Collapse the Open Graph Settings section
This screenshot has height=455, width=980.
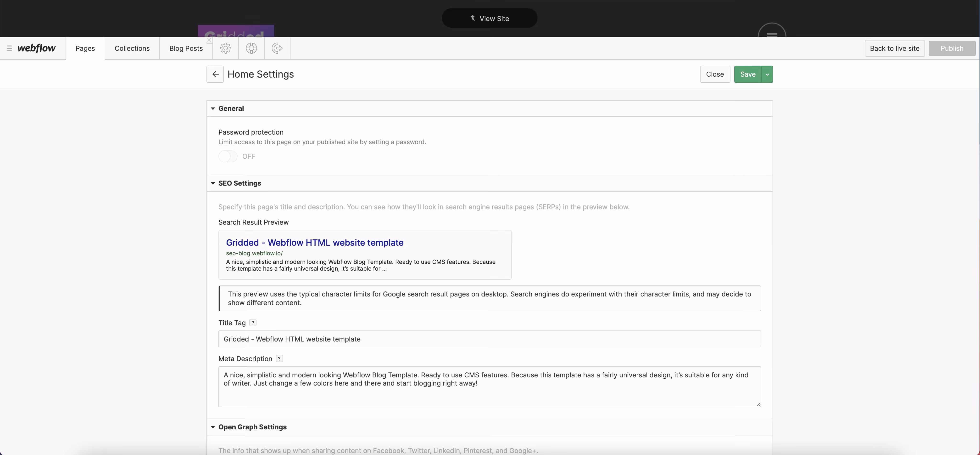pos(213,427)
